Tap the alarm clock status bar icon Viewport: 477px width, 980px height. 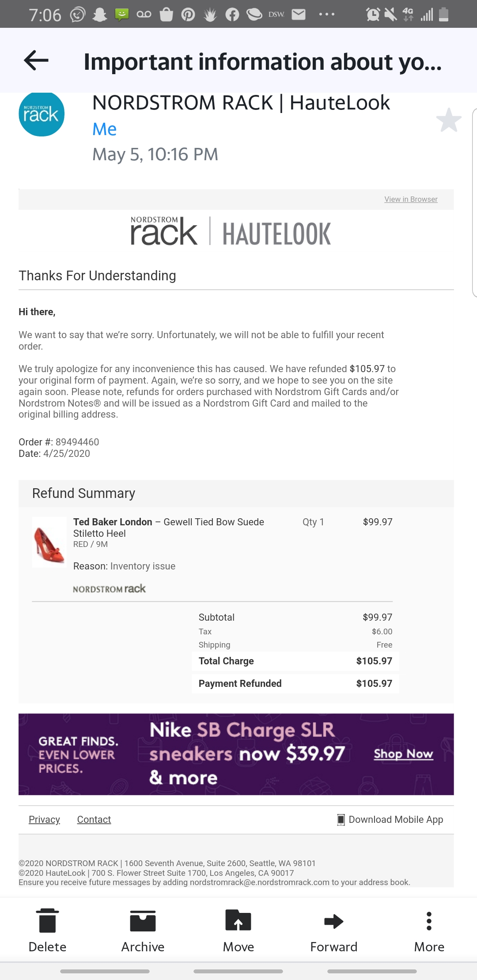[373, 15]
